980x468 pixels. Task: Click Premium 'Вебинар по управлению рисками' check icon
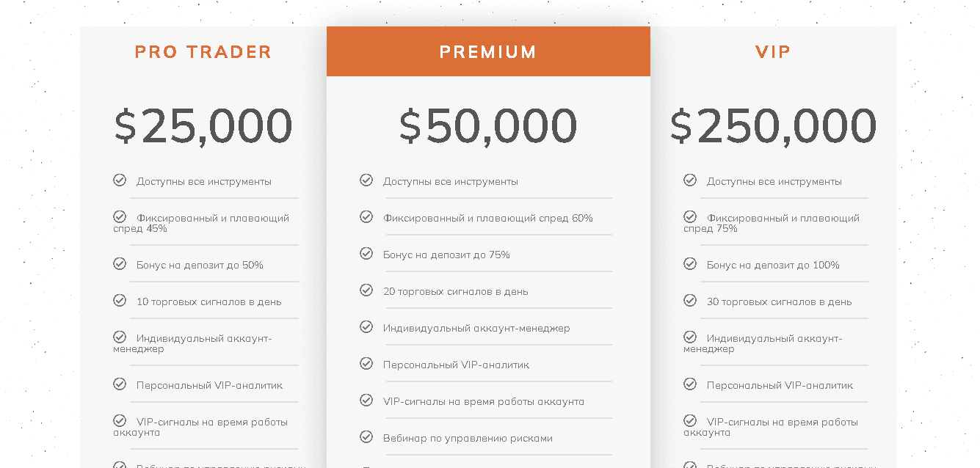pyautogui.click(x=366, y=436)
